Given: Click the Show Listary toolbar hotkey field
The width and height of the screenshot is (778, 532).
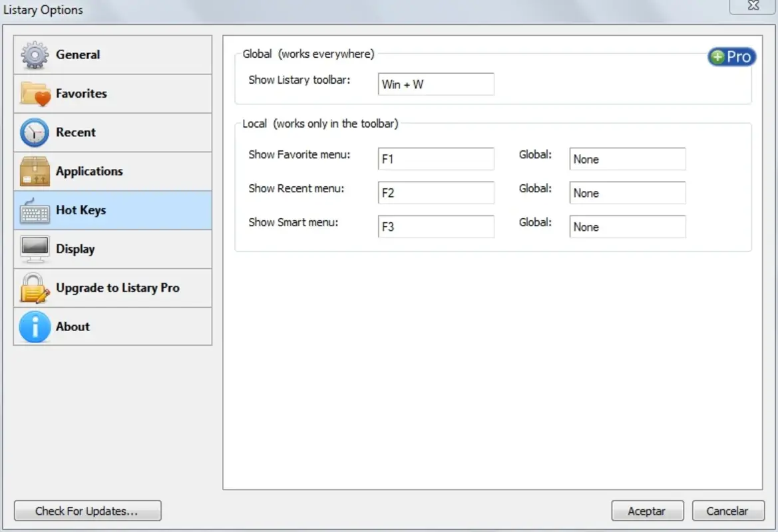Looking at the screenshot, I should [435, 84].
